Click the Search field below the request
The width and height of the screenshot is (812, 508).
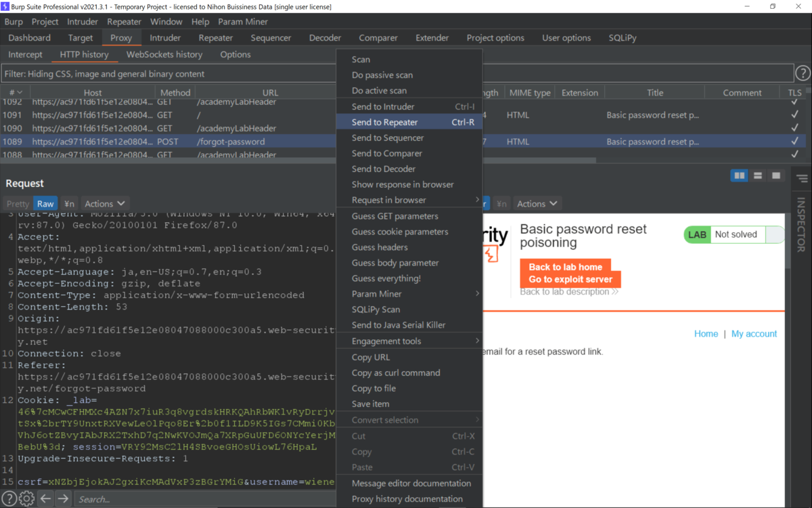point(204,499)
